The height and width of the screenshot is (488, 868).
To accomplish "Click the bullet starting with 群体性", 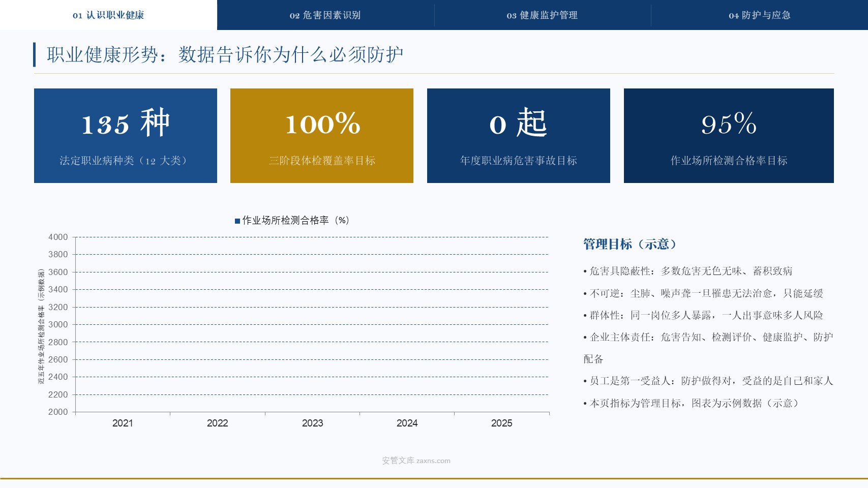I will click(x=703, y=315).
